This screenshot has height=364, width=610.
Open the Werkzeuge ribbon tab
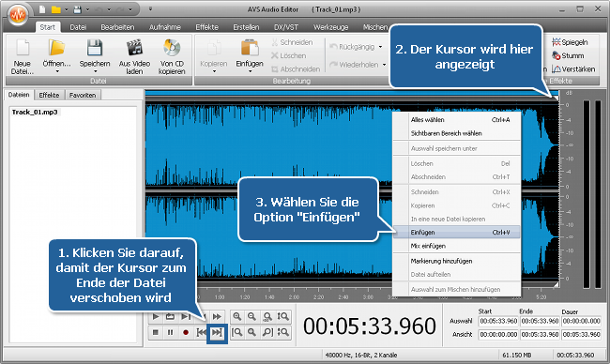[330, 27]
